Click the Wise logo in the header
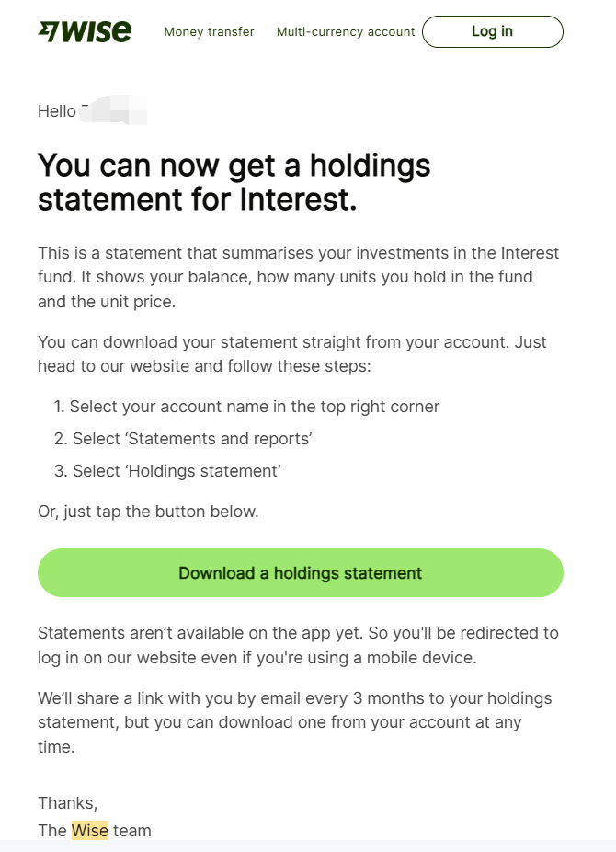This screenshot has width=616, height=852. click(85, 31)
